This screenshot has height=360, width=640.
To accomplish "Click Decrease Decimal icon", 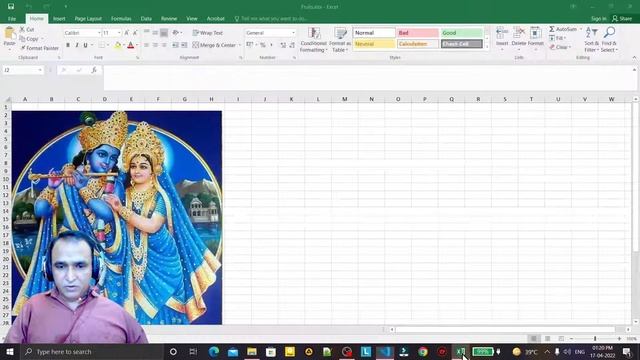I will tap(292, 45).
